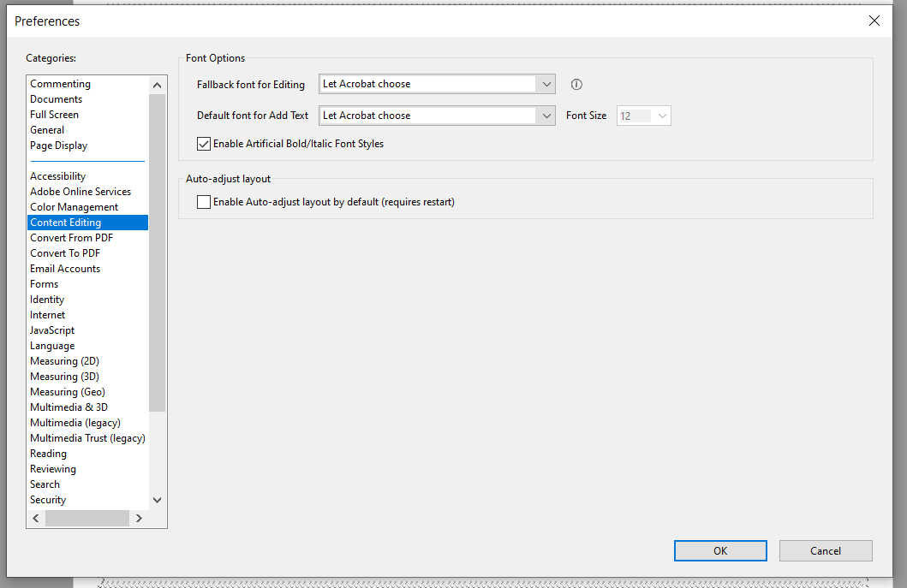This screenshot has width=907, height=588.
Task: Enable Auto-adjust layout by default checkbox
Action: tap(204, 202)
